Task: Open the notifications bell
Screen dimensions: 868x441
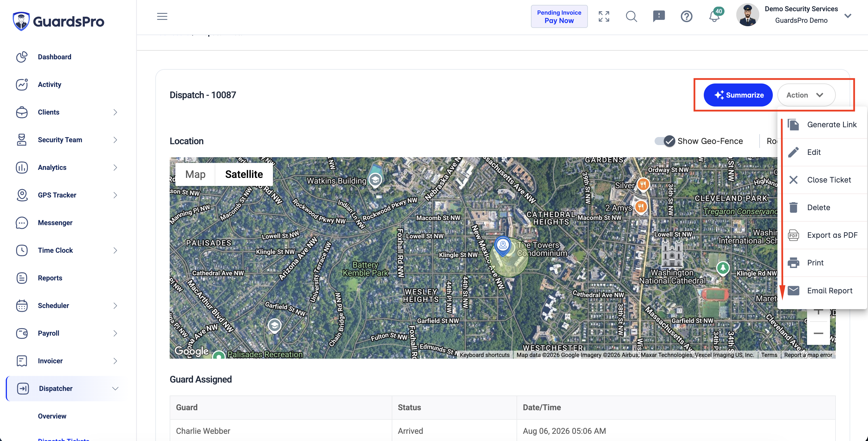Action: (x=714, y=16)
